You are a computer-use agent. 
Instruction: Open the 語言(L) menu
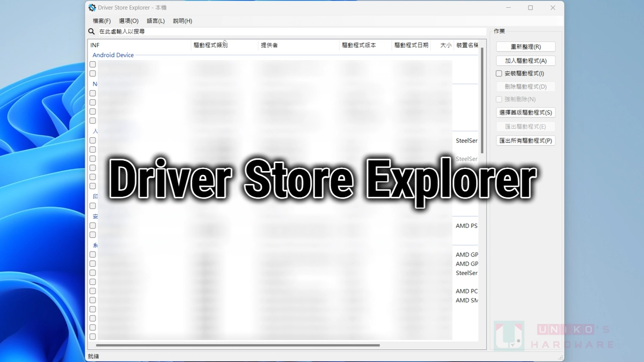click(x=156, y=21)
